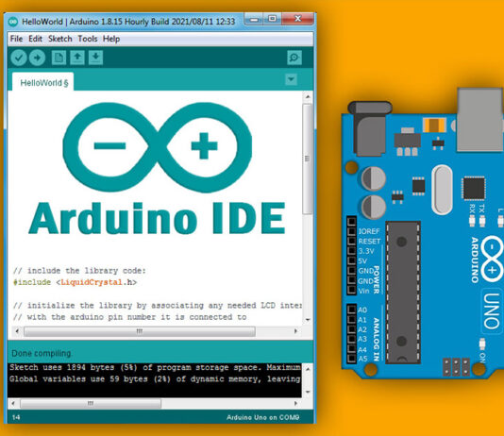
Task: Select the HelloWorld sketch tab
Action: coord(43,82)
